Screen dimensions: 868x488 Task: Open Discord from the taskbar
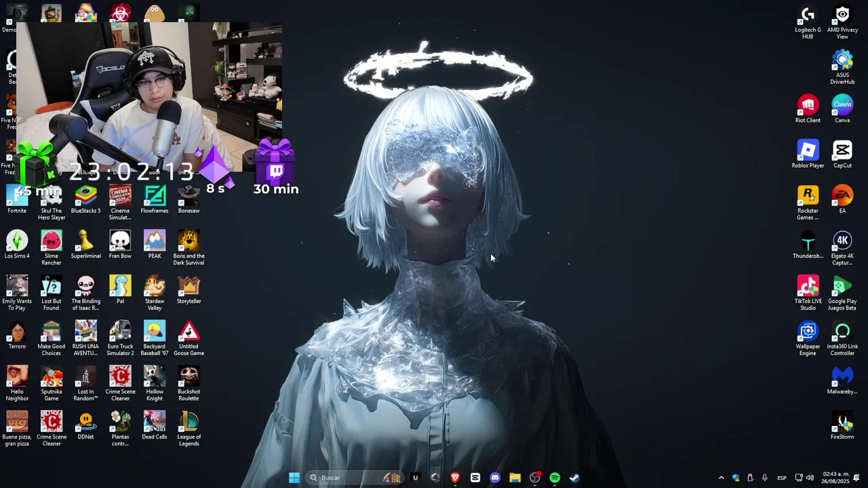tap(495, 478)
